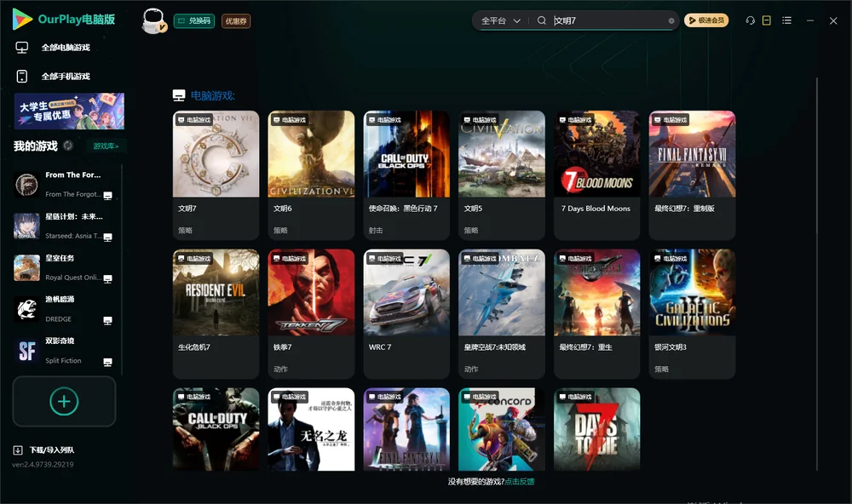The height and width of the screenshot is (504, 852).
Task: Open the user avatar profile
Action: pos(153,21)
